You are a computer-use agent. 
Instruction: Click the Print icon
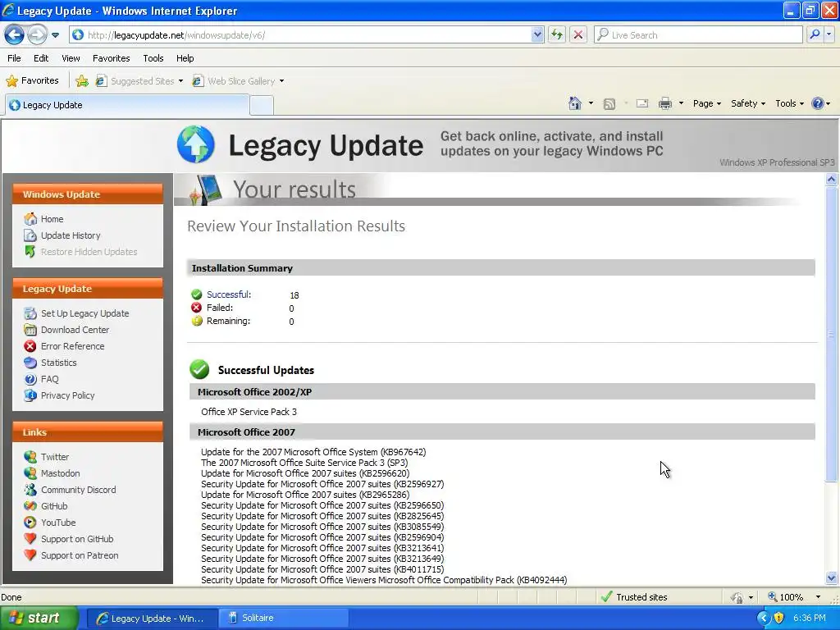point(664,103)
